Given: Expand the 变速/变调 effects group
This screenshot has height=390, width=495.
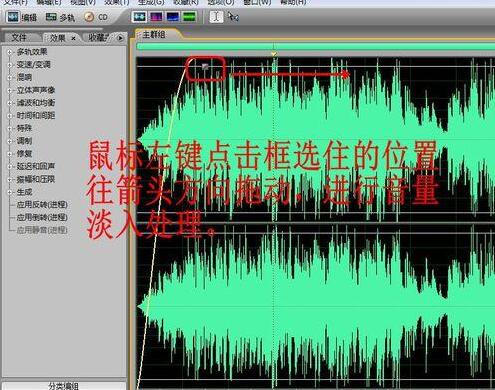Looking at the screenshot, I should pos(10,65).
